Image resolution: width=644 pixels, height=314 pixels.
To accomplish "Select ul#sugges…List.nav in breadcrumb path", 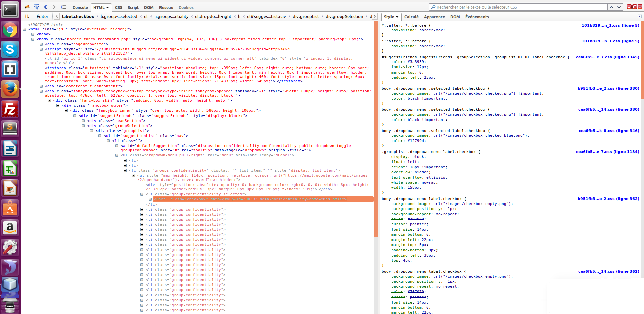I will pyautogui.click(x=267, y=16).
